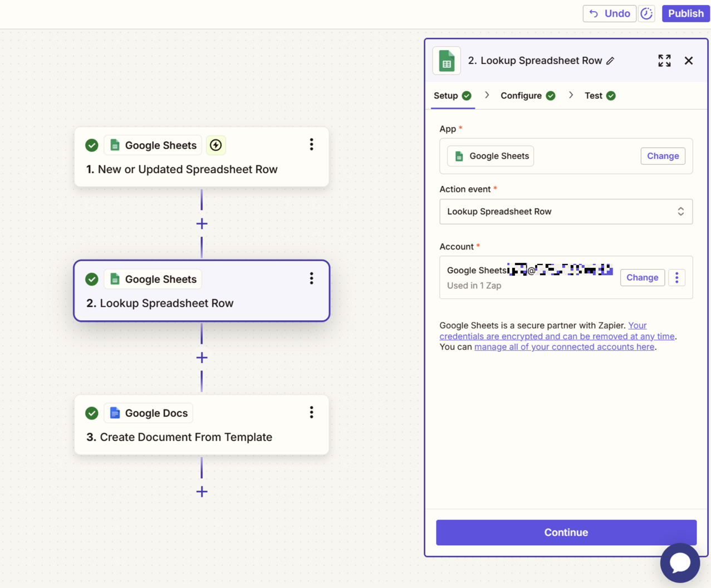Switch to the Setup tab
The height and width of the screenshot is (588, 711).
click(x=453, y=96)
